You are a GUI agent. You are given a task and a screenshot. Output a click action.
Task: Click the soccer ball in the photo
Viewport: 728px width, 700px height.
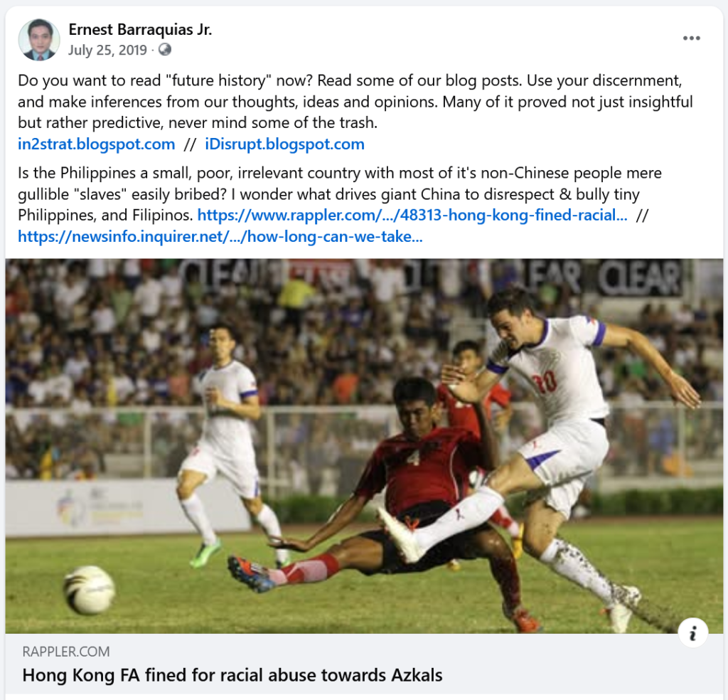89,590
